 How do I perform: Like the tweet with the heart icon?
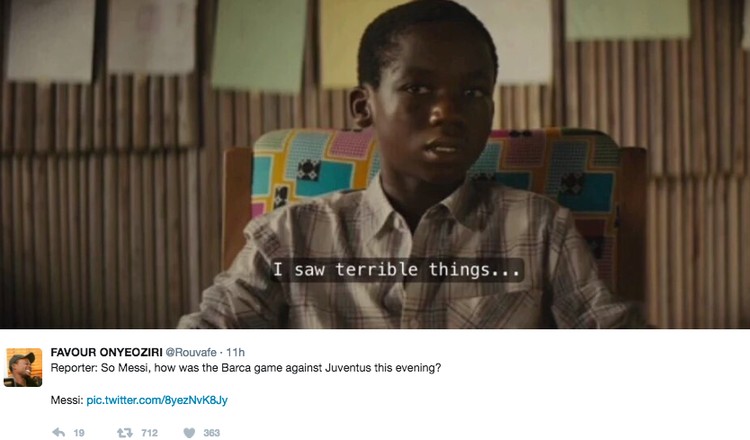[189, 433]
